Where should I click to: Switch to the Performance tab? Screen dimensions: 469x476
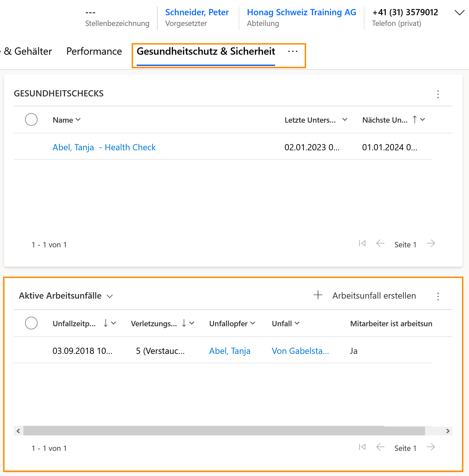point(94,51)
